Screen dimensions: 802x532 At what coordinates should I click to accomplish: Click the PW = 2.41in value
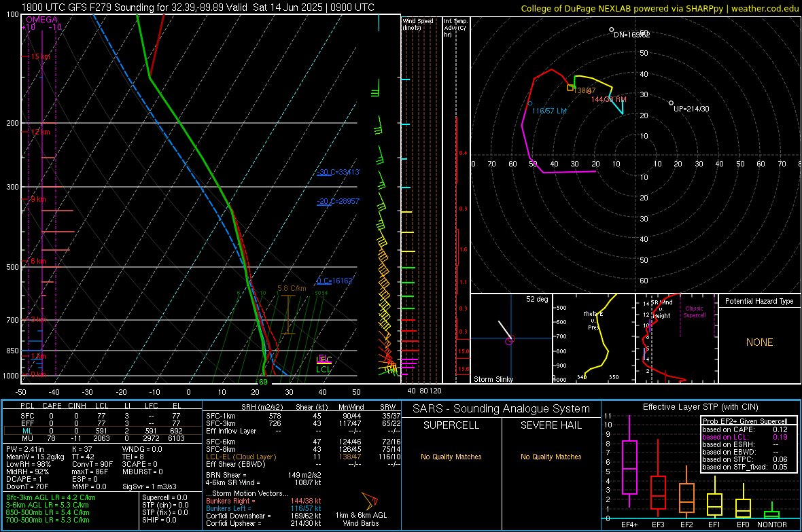26,449
